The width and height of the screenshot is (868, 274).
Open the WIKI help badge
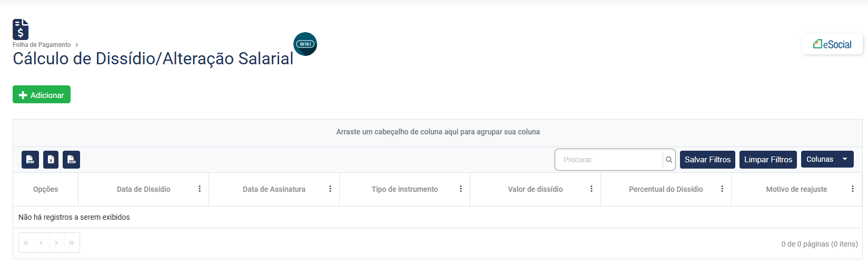[x=305, y=44]
